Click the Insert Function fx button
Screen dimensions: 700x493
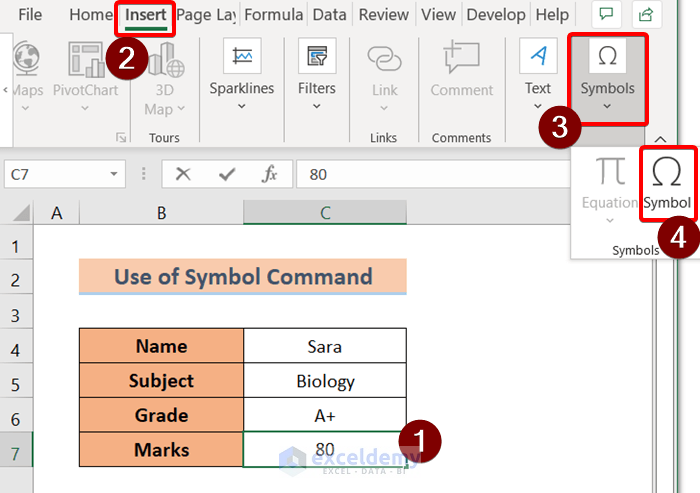[x=270, y=174]
